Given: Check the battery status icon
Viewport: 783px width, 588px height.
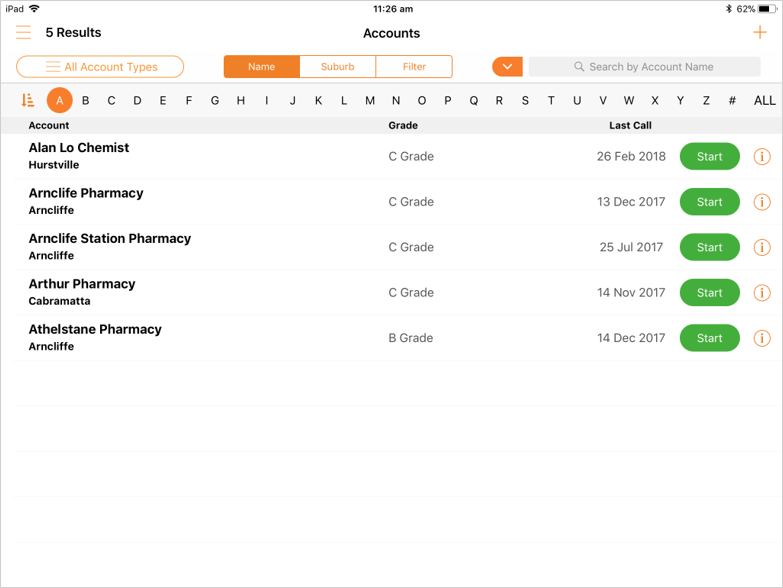Looking at the screenshot, I should pyautogui.click(x=767, y=9).
